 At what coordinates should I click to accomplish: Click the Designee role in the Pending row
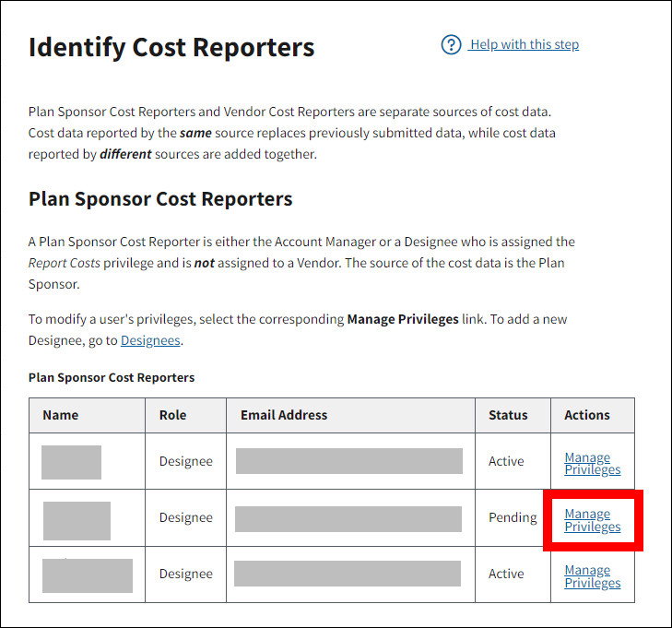tap(185, 517)
